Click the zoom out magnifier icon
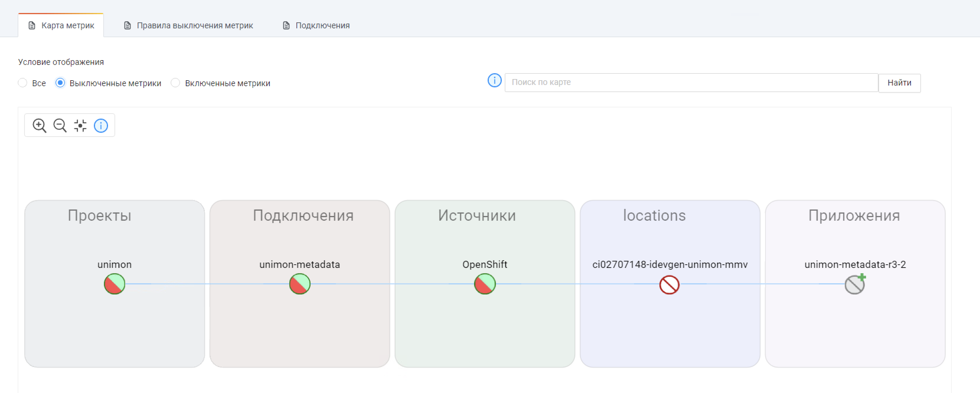 click(x=60, y=125)
